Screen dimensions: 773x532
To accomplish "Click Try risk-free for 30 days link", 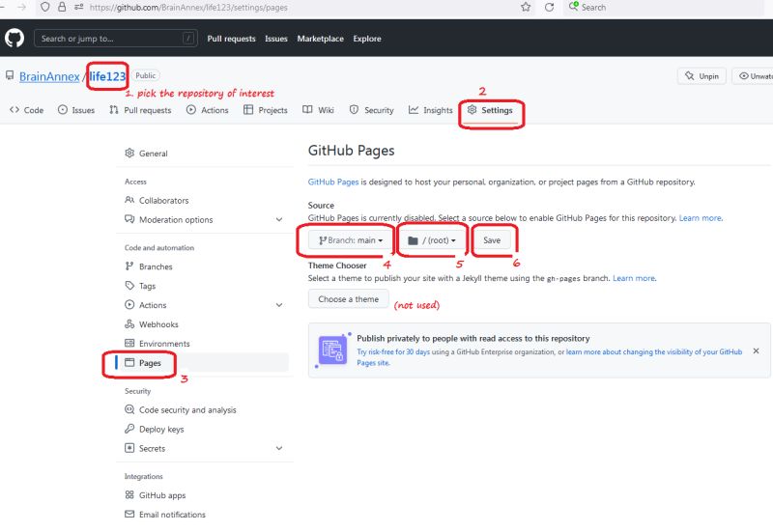I will (393, 351).
